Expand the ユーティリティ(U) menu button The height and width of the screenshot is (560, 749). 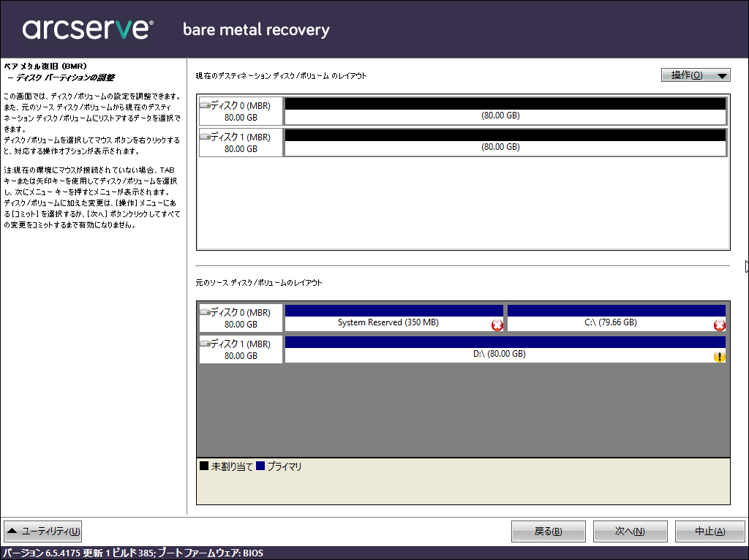click(x=43, y=531)
